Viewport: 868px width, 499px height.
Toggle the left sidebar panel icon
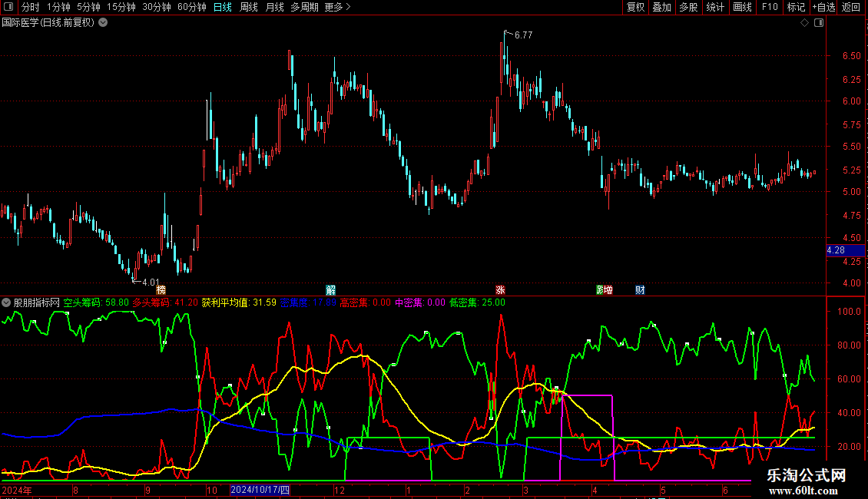(x=8, y=7)
